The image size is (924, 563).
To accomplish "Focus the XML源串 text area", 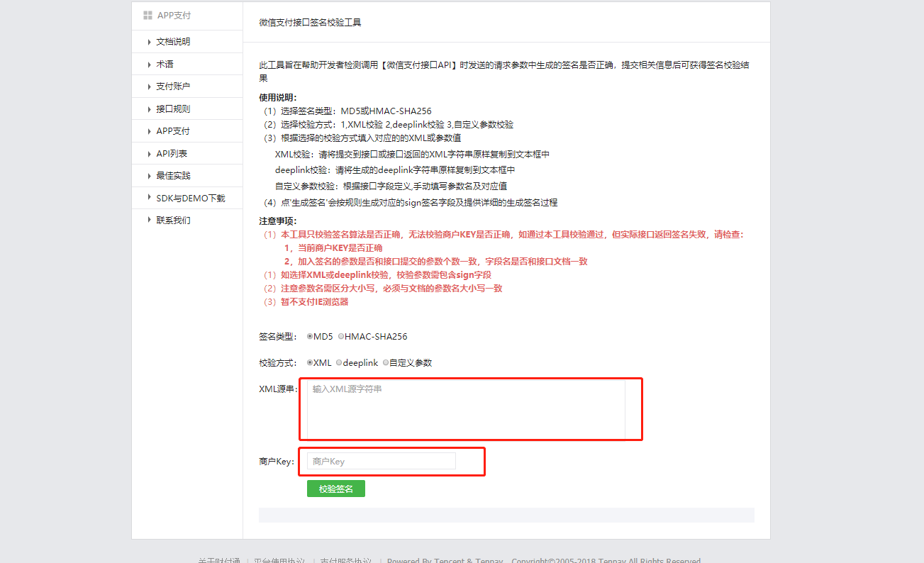I will click(466, 408).
